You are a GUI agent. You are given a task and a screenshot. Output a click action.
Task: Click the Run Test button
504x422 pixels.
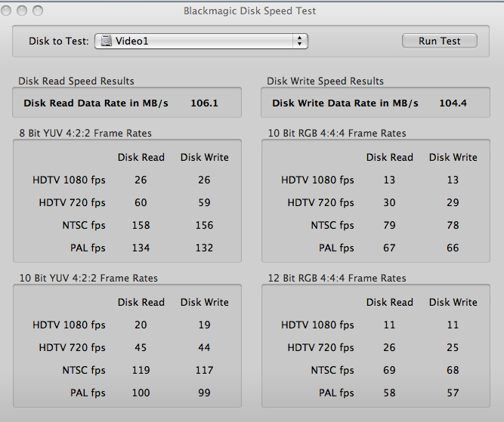[439, 41]
